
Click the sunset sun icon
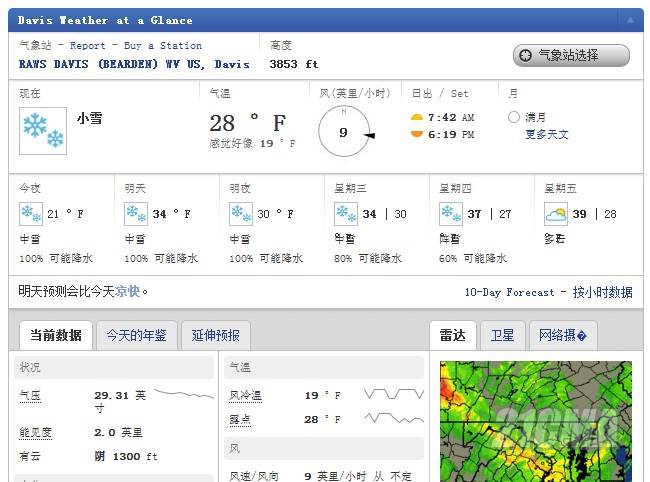pyautogui.click(x=417, y=134)
